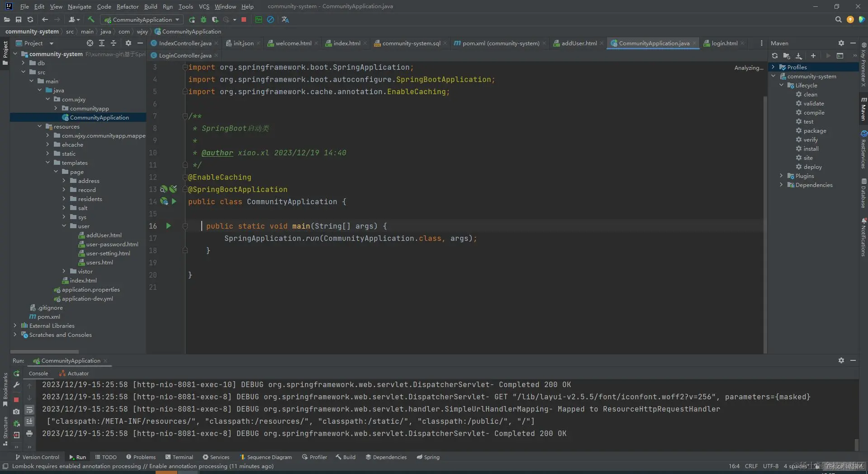Click Execute Maven Goal icon
The image size is (868, 474).
840,56
